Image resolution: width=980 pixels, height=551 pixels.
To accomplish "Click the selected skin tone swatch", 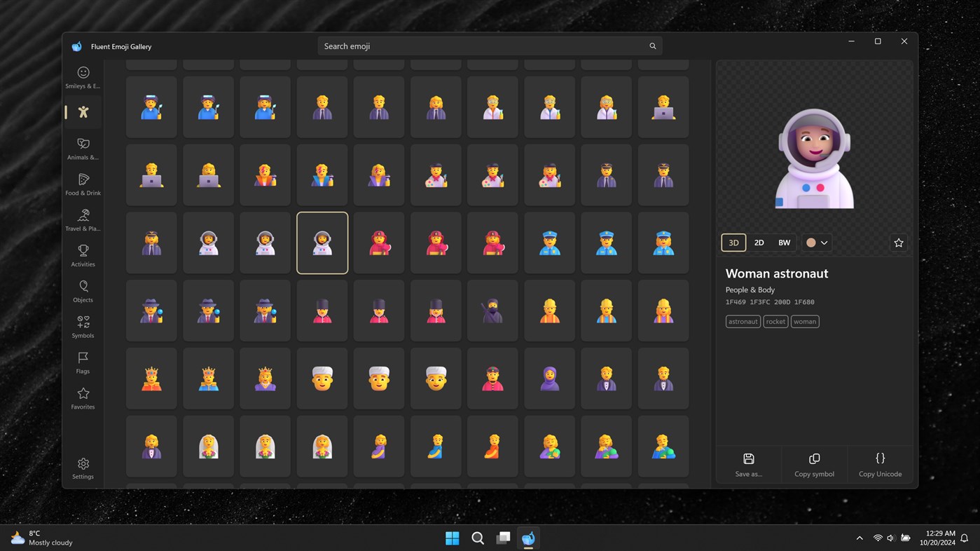I will click(811, 242).
